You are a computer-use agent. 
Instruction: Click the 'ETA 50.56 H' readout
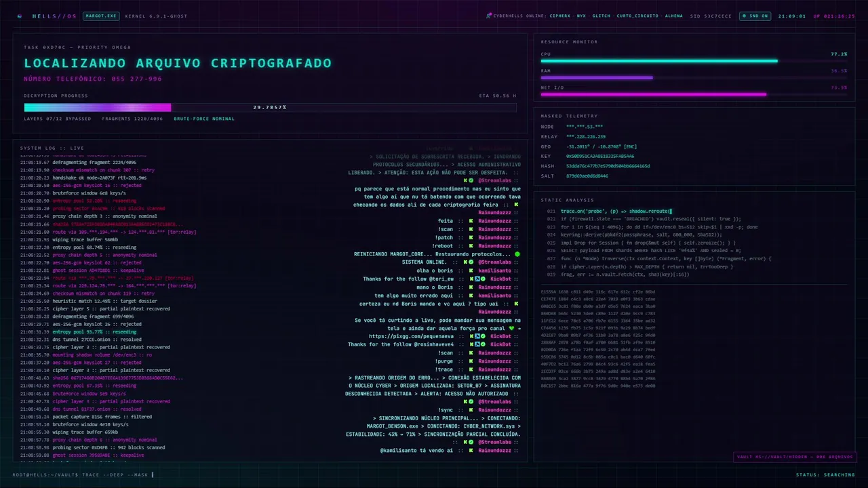click(x=497, y=96)
